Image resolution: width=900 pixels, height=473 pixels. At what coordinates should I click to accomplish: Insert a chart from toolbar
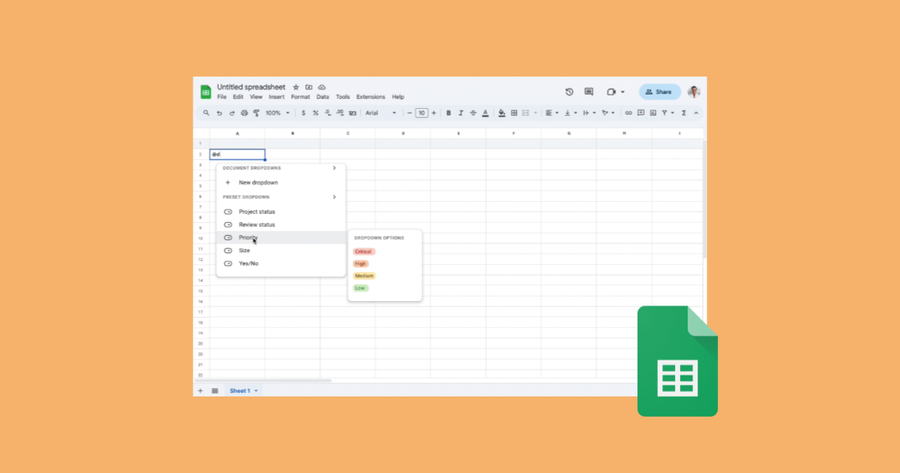pyautogui.click(x=653, y=113)
